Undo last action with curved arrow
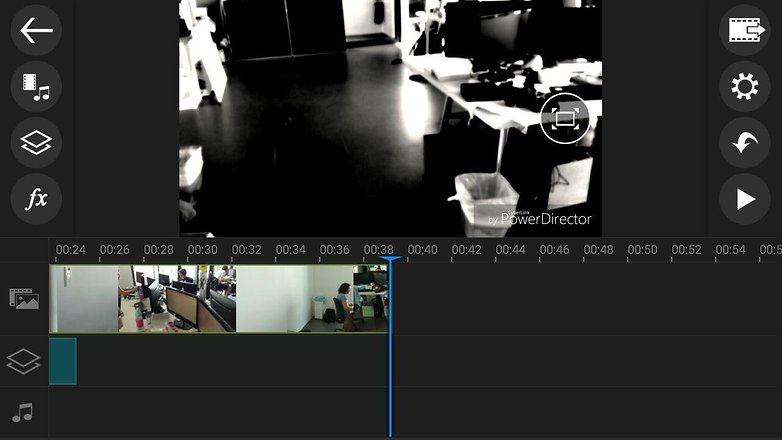 (x=744, y=143)
